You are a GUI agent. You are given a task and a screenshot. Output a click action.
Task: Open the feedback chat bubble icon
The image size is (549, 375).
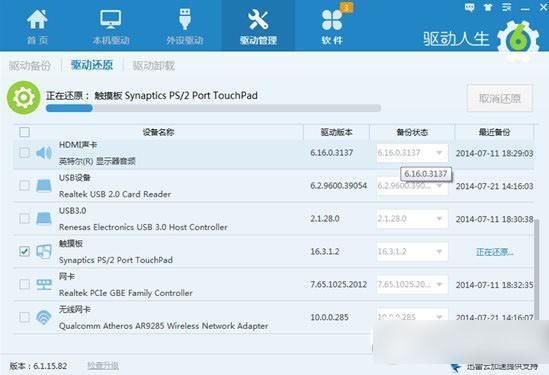tap(470, 7)
